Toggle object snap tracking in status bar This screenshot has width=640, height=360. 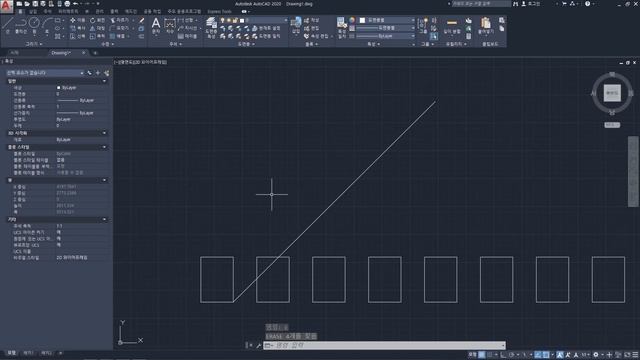tap(538, 355)
